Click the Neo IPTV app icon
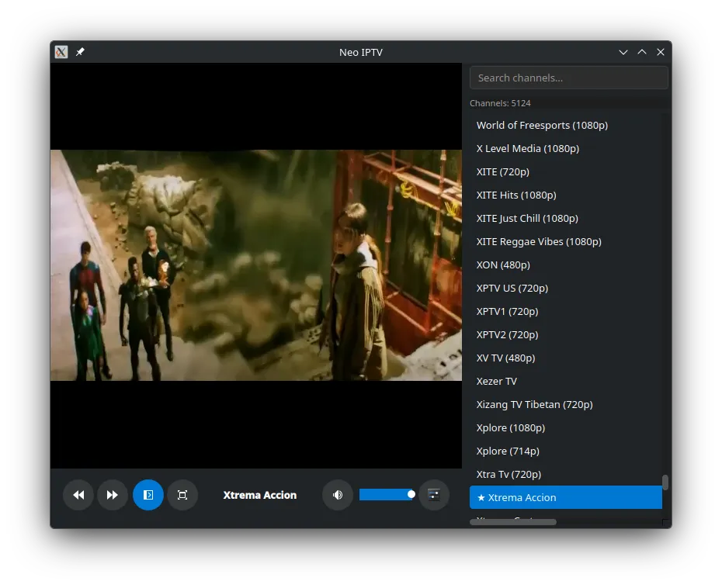The width and height of the screenshot is (722, 588). 61,52
